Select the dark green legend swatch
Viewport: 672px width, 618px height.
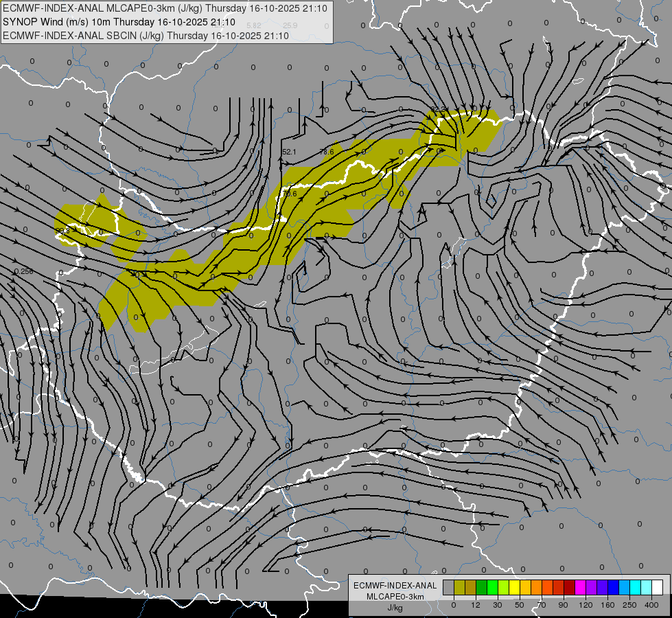481,587
